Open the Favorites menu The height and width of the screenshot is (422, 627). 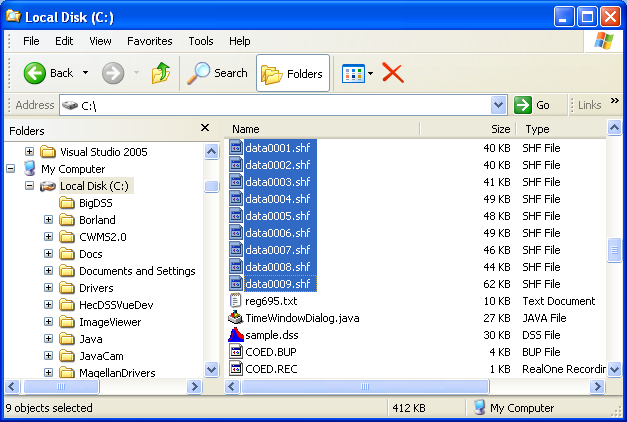click(149, 41)
